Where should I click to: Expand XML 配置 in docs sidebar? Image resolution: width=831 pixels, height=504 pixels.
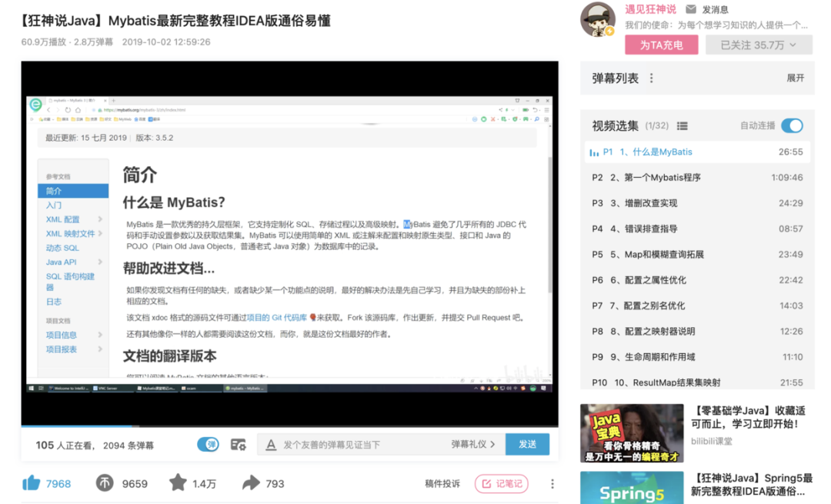(x=100, y=219)
